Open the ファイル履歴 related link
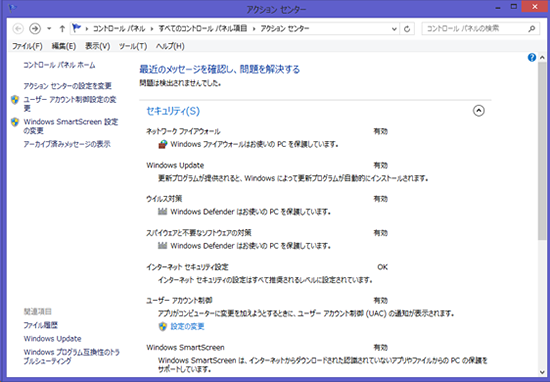Viewport: 550px width, 382px height. (x=40, y=325)
